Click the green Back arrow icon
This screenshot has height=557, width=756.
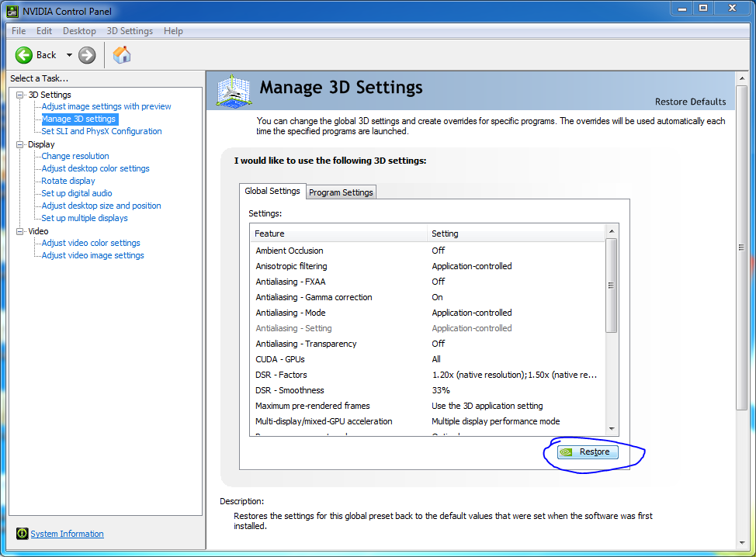23,55
